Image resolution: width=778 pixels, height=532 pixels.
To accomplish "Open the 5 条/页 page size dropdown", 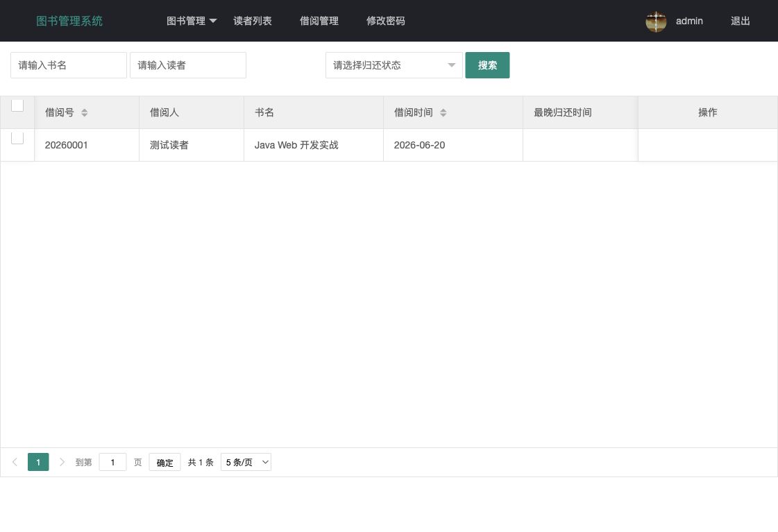I will pyautogui.click(x=246, y=462).
